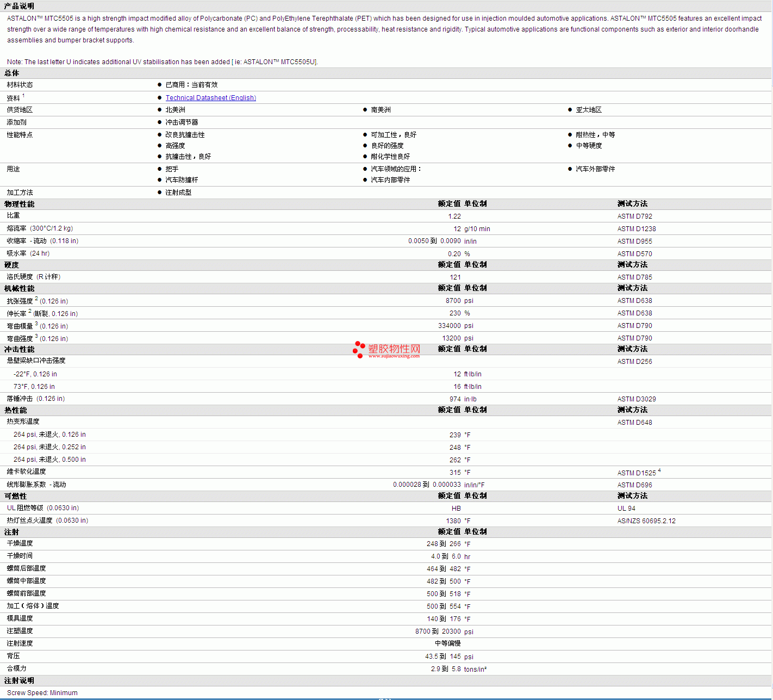Image resolution: width=773 pixels, height=700 pixels.
Task: Select the specific gravity value "1.22"
Action: (454, 216)
